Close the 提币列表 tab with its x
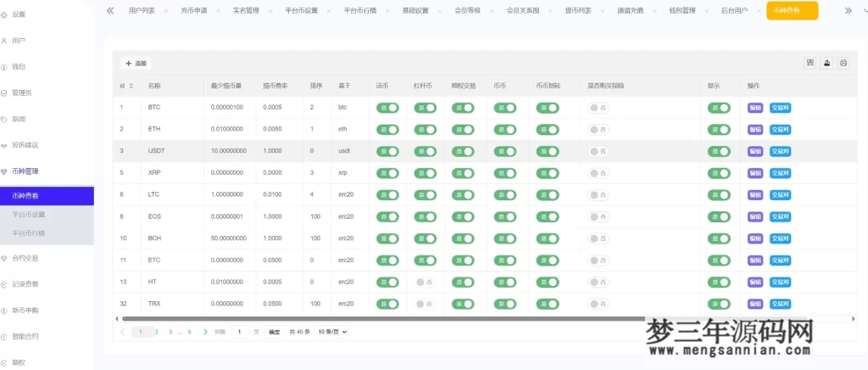 coord(603,11)
